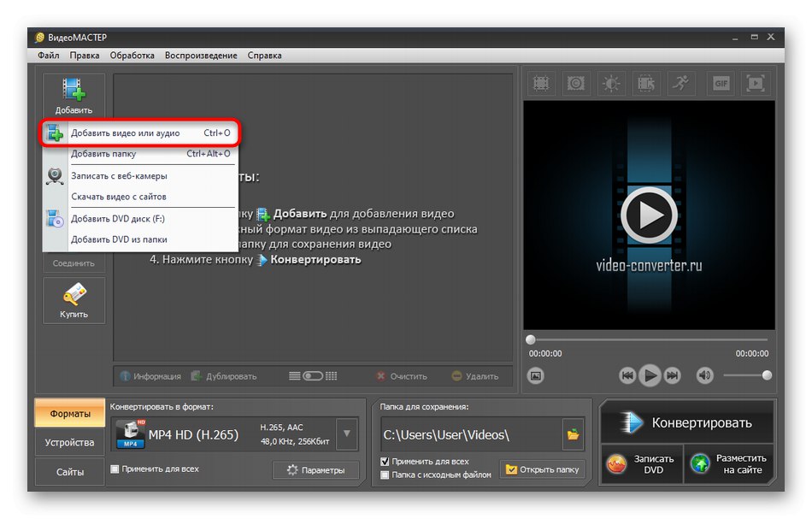Choose Скачать видео с сайтов entry
This screenshot has width=812, height=519.
140,197
